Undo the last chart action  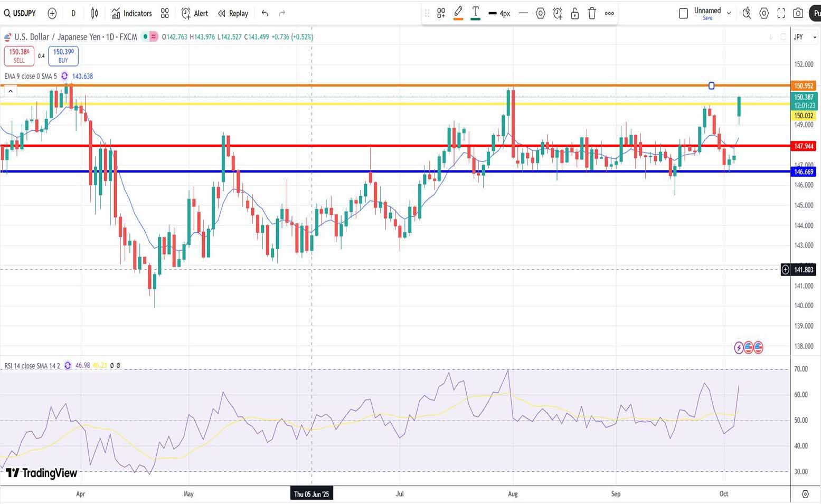point(265,13)
